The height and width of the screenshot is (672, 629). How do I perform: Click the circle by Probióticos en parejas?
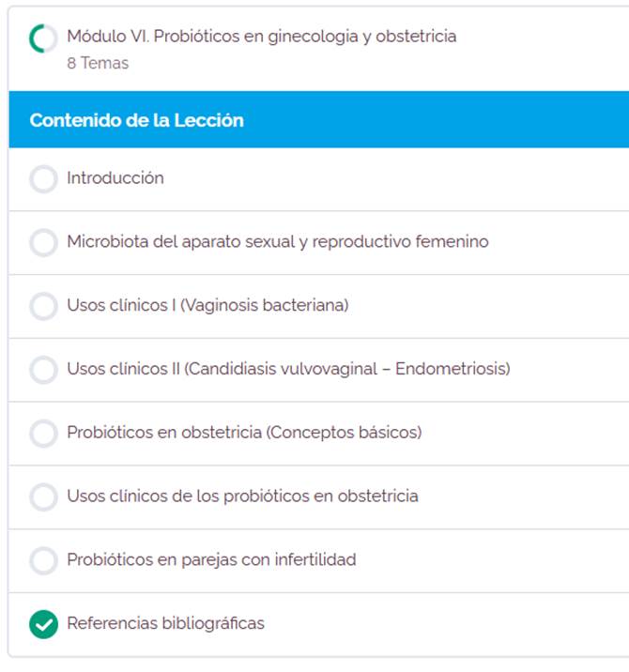tap(43, 561)
